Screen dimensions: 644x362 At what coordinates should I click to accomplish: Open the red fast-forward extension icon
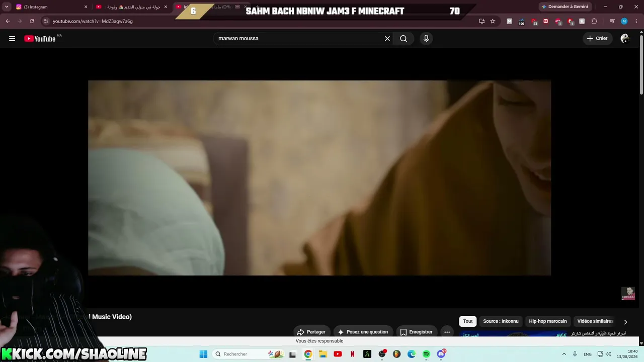click(546, 21)
